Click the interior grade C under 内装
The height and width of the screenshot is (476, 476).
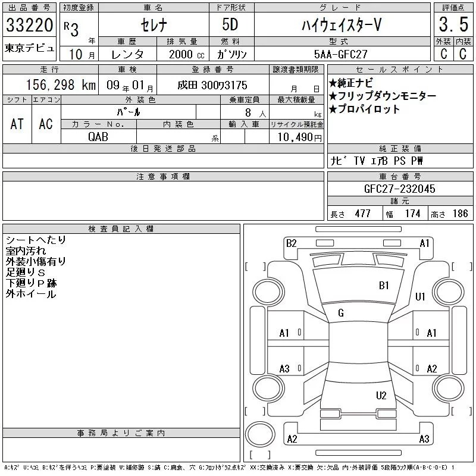coord(463,54)
